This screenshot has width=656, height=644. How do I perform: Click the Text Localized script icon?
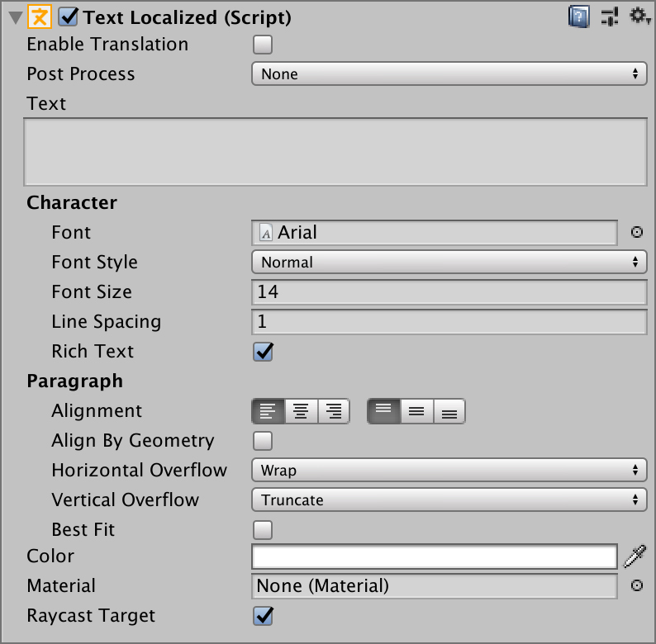tap(40, 17)
